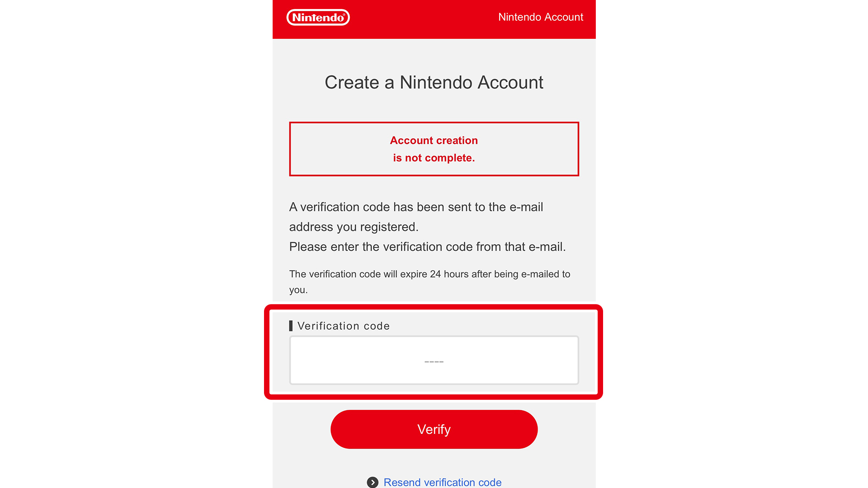The height and width of the screenshot is (488, 868).
Task: Focus the Verification code input field
Action: 434,360
